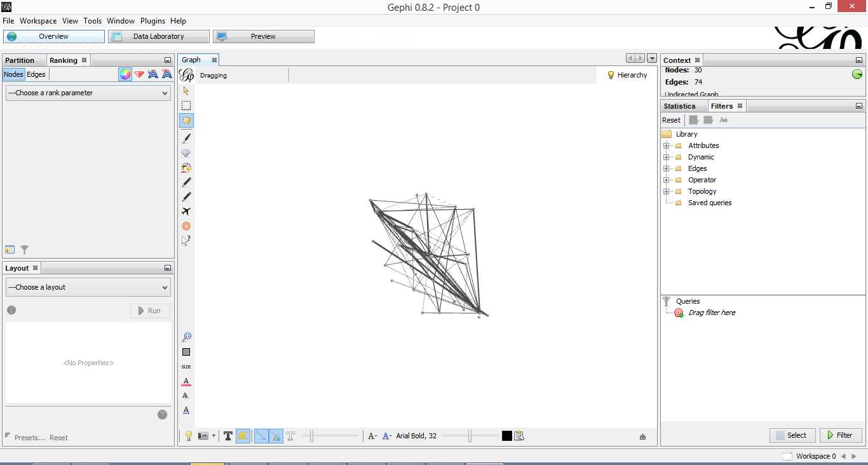Click the Filter button
Viewport: 868px width, 465px height.
pos(841,435)
